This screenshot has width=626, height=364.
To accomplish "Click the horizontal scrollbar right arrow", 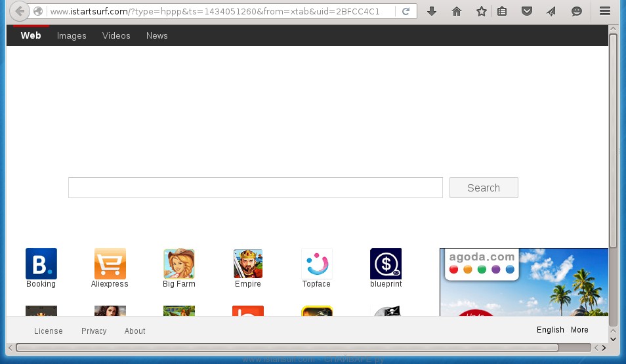I will 604,348.
